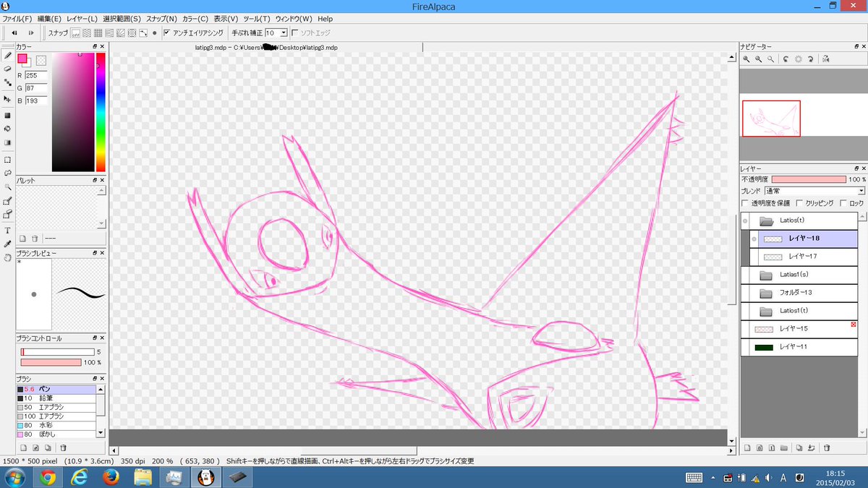Viewport: 868px width, 488px height.
Task: Enable the クリッピング checkbox
Action: click(x=800, y=203)
